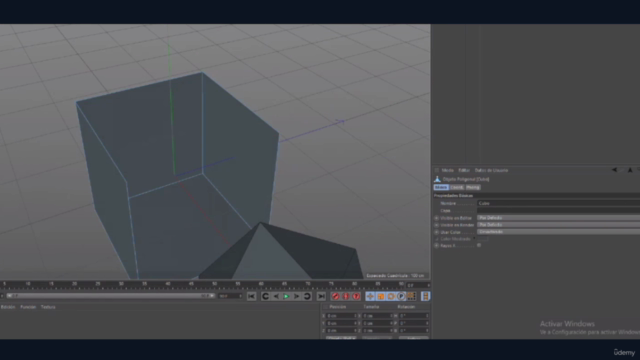Toggle Point Level Animation icon
640x360 pixels.
point(411,296)
